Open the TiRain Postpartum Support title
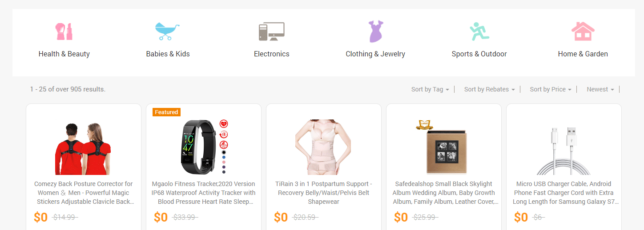 [324, 193]
